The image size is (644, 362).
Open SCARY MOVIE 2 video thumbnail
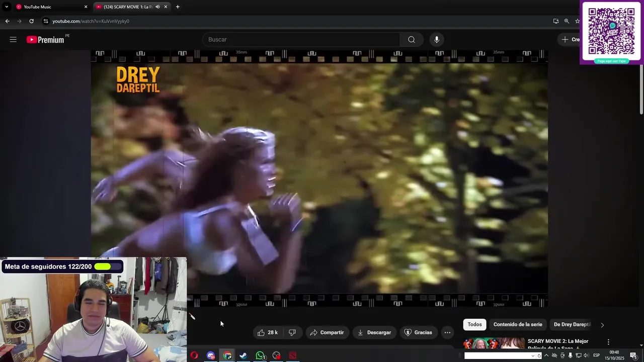click(x=494, y=344)
